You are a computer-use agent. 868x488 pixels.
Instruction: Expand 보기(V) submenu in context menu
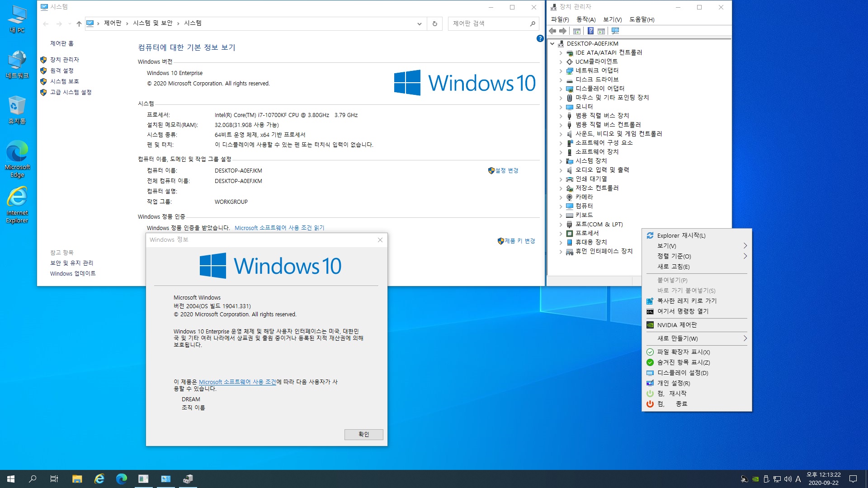pos(697,246)
